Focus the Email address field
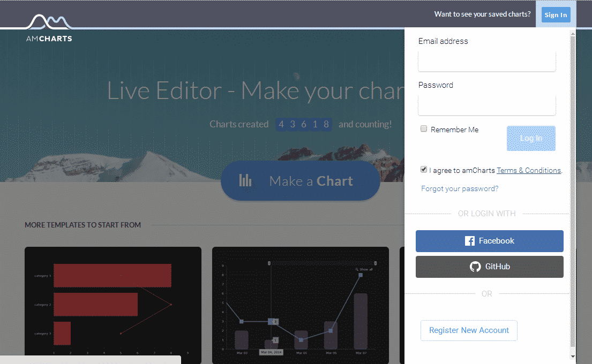Screen dimensions: 592x364 pyautogui.click(x=486, y=62)
